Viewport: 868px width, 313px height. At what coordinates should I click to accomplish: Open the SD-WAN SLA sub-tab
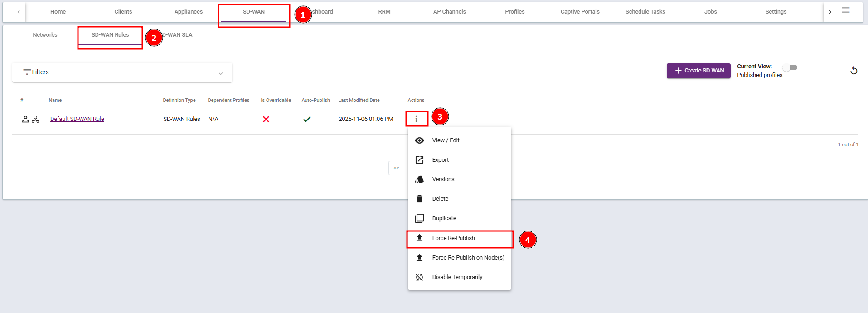[x=177, y=35]
